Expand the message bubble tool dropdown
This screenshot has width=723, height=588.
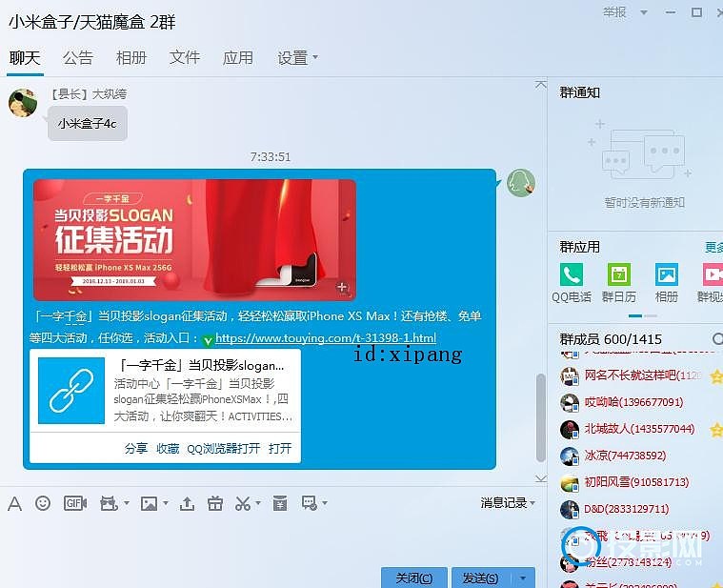point(325,502)
